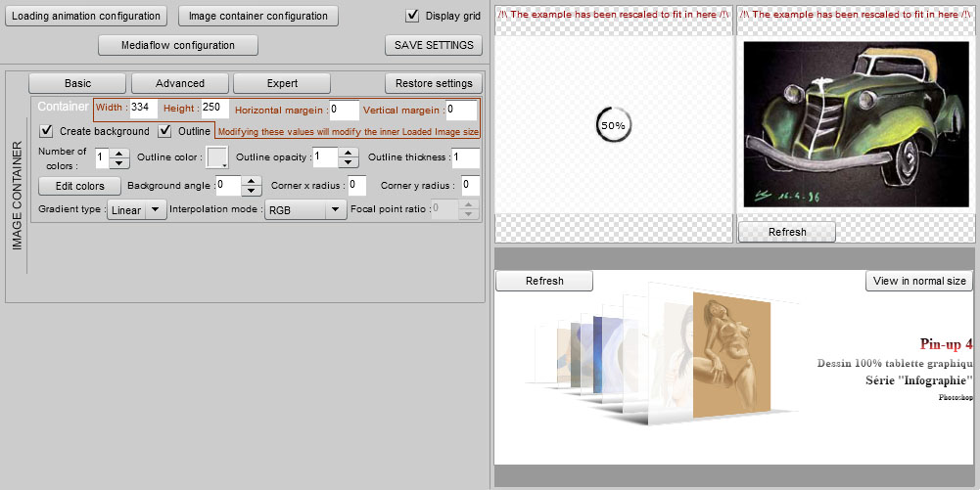Toggle the Create background checkbox
Viewport: 980px width, 490px height.
[46, 130]
